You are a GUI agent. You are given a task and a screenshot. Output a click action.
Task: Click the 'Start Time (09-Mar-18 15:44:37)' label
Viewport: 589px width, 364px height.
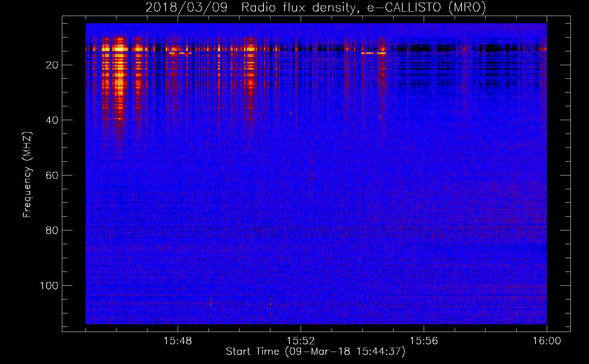click(x=316, y=352)
